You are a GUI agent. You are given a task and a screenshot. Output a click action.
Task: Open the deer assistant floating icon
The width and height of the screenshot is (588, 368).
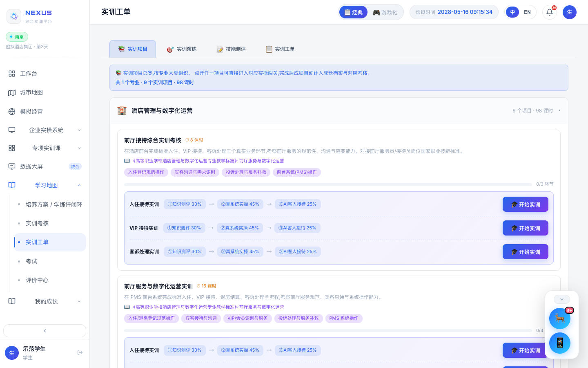point(560,319)
